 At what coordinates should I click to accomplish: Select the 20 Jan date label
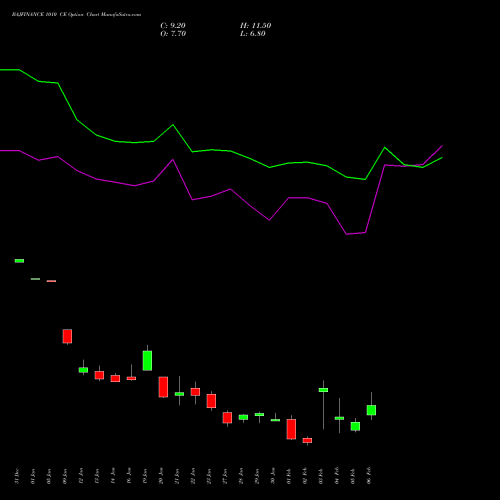[161, 476]
